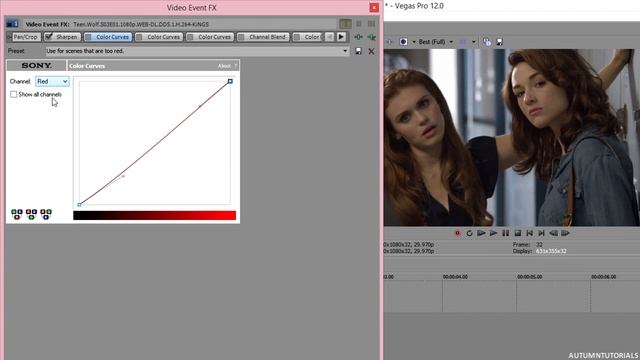Start playback with the Play button
Image resolution: width=640 pixels, height=360 pixels.
pyautogui.click(x=493, y=233)
